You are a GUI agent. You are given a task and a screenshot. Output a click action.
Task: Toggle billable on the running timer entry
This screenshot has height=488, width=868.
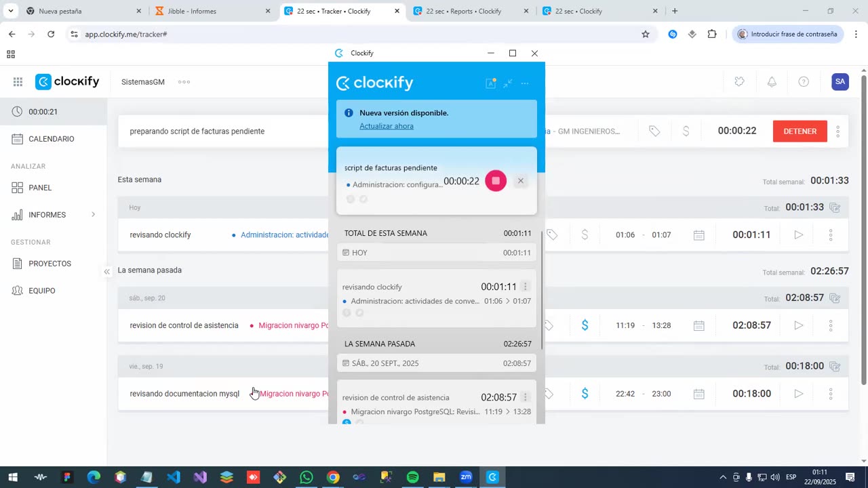coord(686,131)
